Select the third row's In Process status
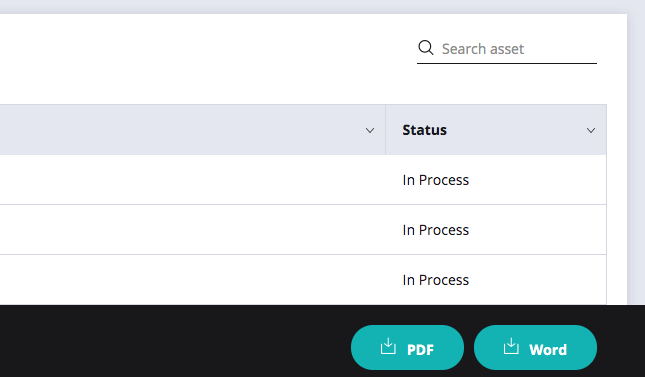Image resolution: width=645 pixels, height=377 pixels. click(x=436, y=280)
